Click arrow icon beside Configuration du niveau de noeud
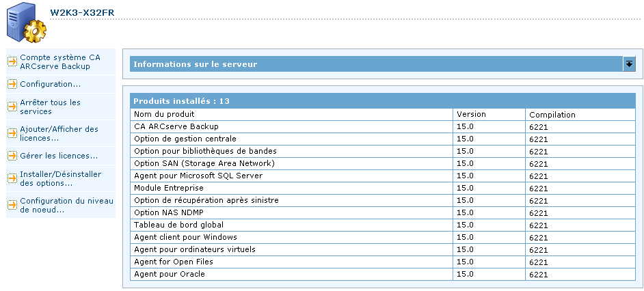644x291 pixels. [12, 205]
